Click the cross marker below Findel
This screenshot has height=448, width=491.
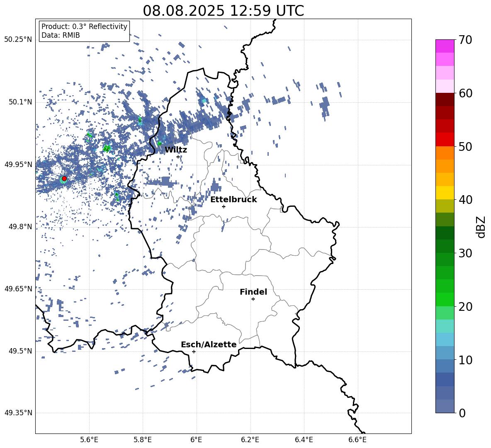click(x=253, y=299)
